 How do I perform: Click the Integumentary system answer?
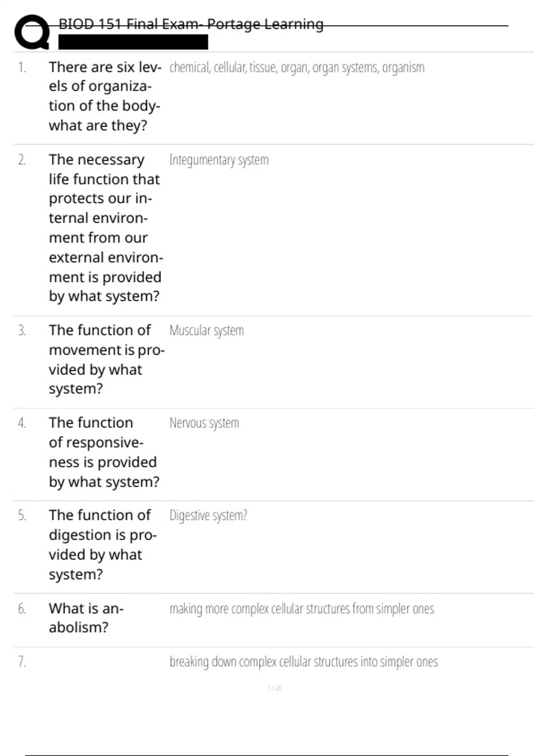[x=219, y=160]
